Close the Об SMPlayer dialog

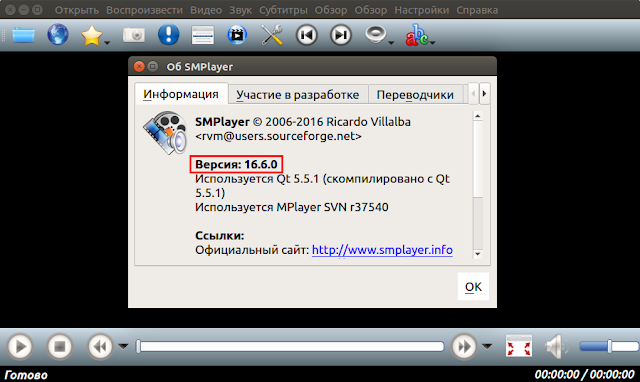coord(139,67)
